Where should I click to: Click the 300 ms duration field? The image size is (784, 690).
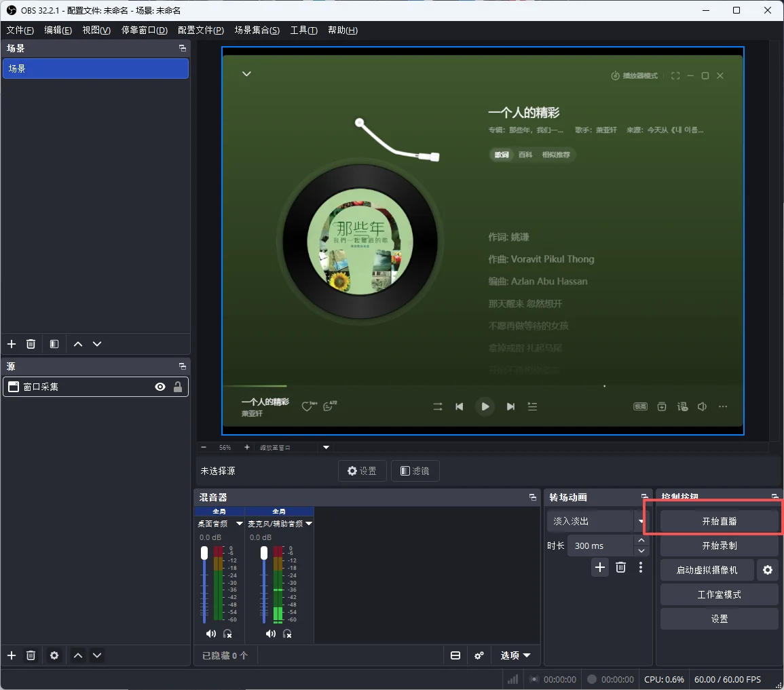601,545
